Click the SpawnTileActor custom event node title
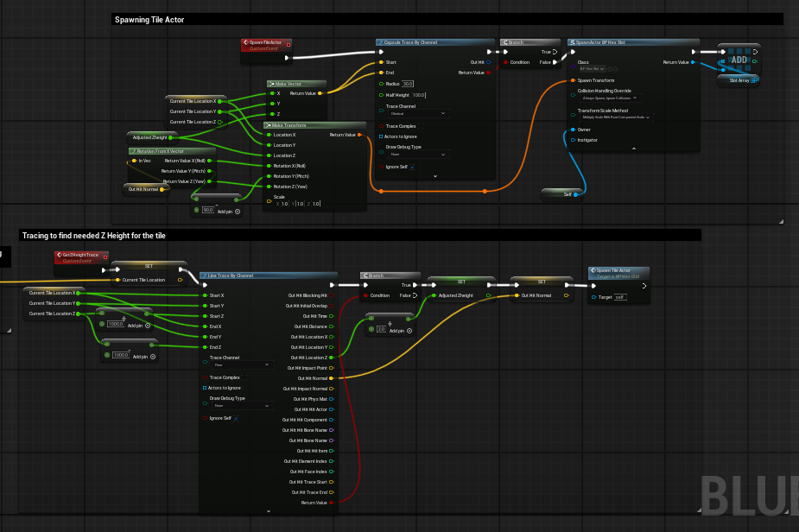Screen dimensions: 799x532 coord(265,42)
